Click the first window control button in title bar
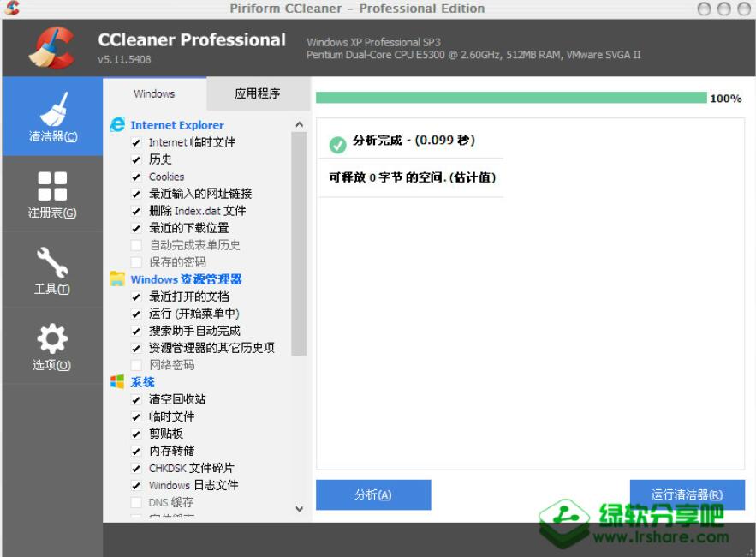Viewport: 756px width, 557px height. pyautogui.click(x=704, y=9)
